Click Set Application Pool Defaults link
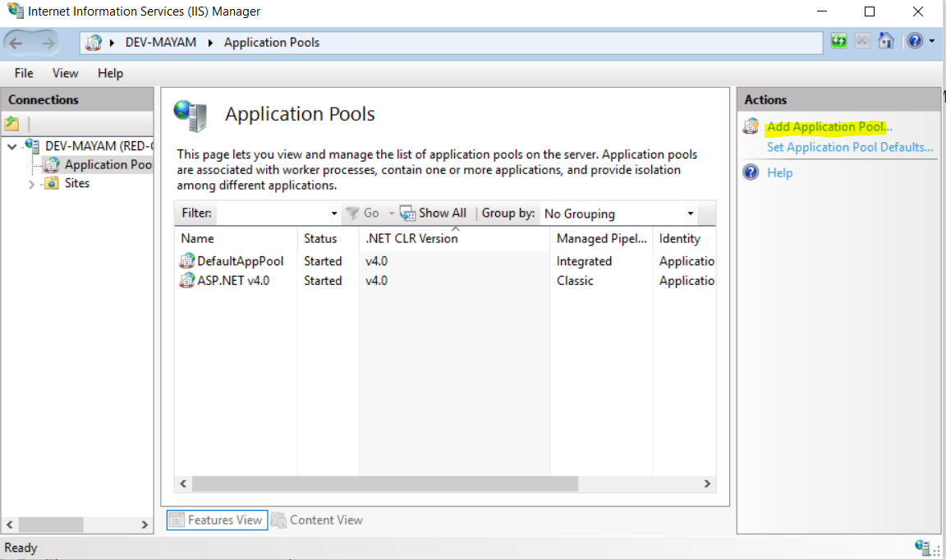The image size is (946, 560). (849, 147)
